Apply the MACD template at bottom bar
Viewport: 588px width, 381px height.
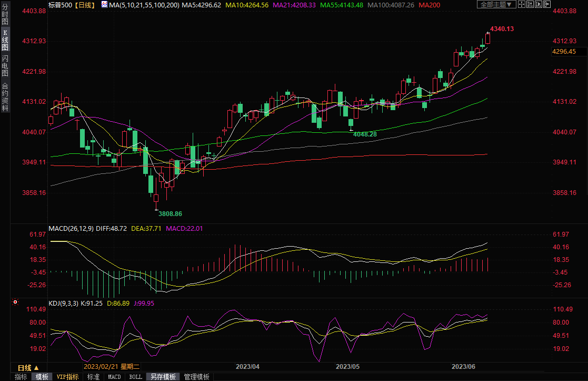[114, 377]
